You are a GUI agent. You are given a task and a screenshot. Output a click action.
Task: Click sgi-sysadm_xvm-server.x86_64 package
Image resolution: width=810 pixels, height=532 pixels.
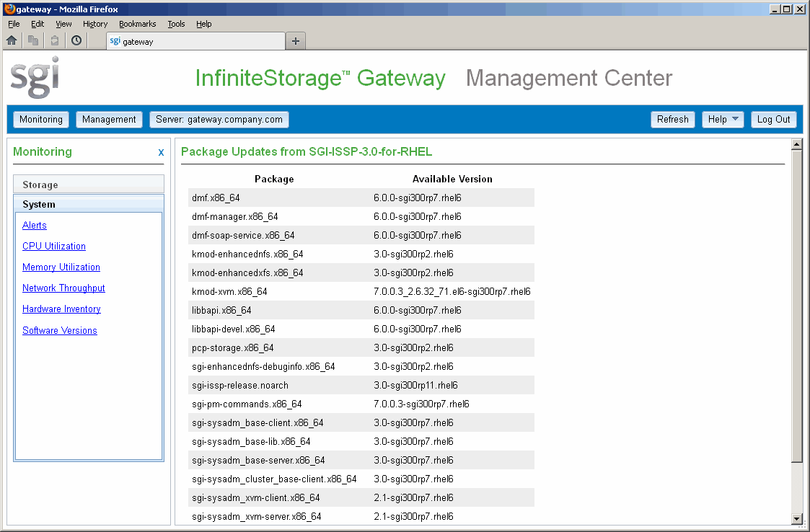point(257,517)
